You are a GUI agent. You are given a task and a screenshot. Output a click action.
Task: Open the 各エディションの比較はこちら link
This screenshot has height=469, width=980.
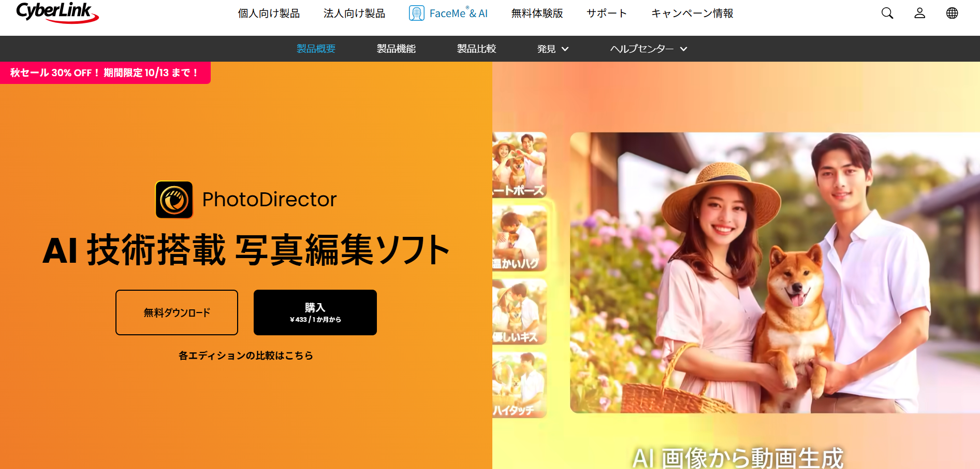(x=245, y=356)
